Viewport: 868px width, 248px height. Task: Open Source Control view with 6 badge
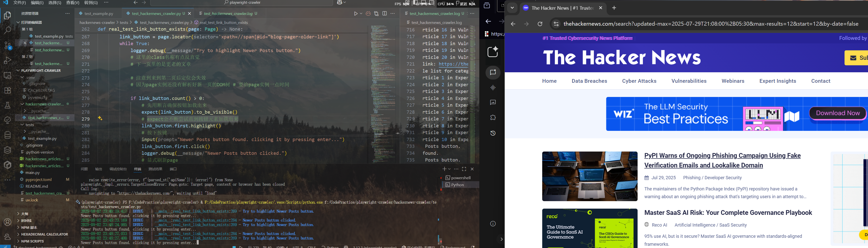click(7, 45)
